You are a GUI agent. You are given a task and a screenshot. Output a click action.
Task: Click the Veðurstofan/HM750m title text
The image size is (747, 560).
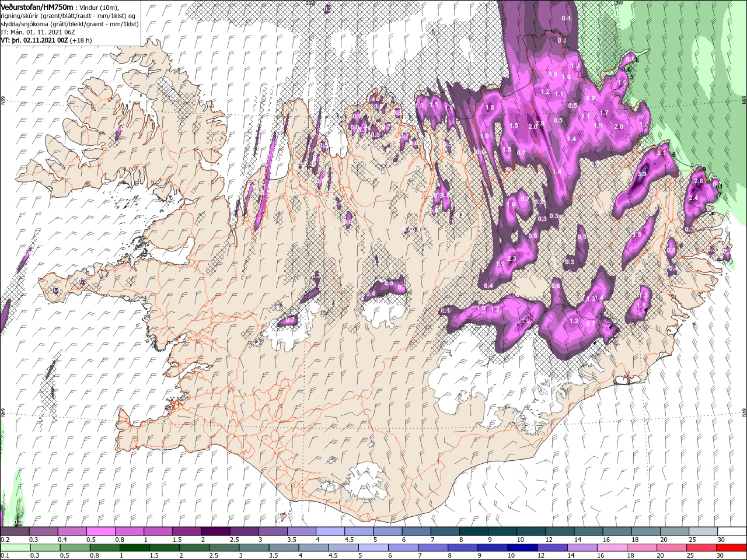(37, 6)
